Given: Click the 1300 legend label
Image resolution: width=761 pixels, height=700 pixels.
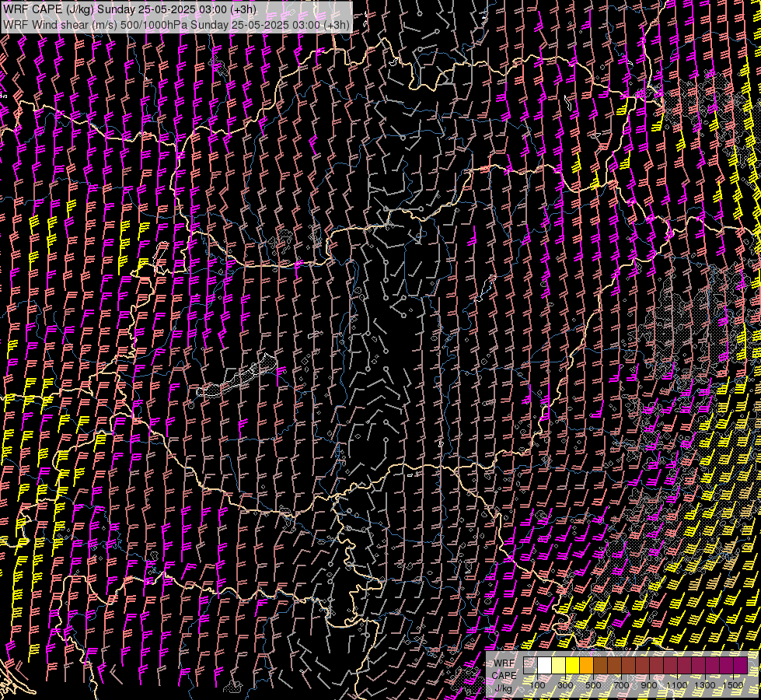Looking at the screenshot, I should click(705, 685).
